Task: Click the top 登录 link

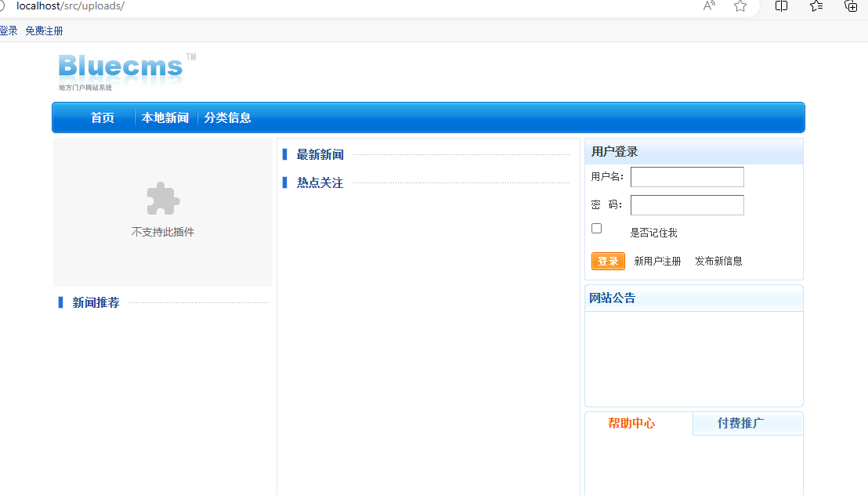Action: [x=9, y=31]
